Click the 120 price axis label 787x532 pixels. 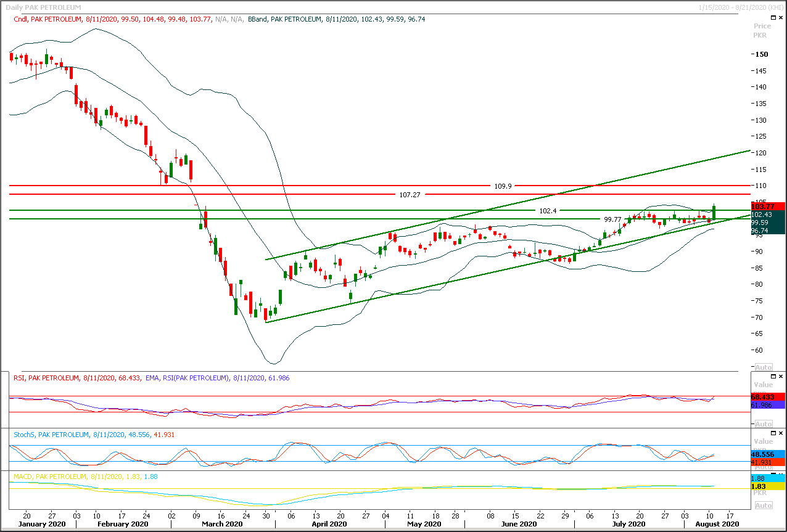tap(761, 153)
